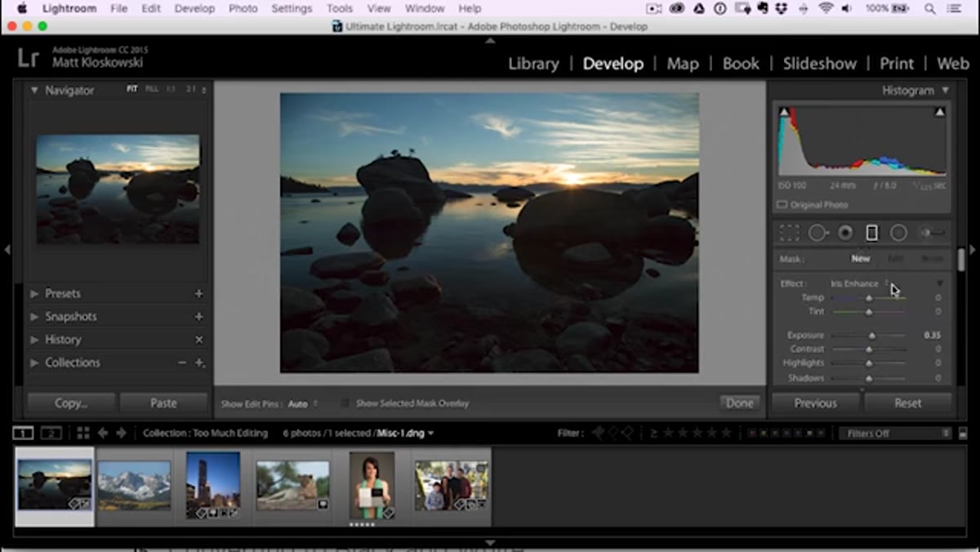
Task: Click the Copy... button
Action: point(71,403)
